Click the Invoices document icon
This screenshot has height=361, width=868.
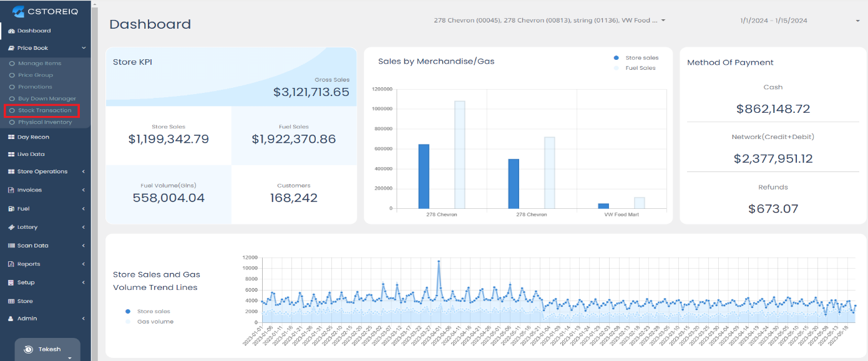coord(11,190)
